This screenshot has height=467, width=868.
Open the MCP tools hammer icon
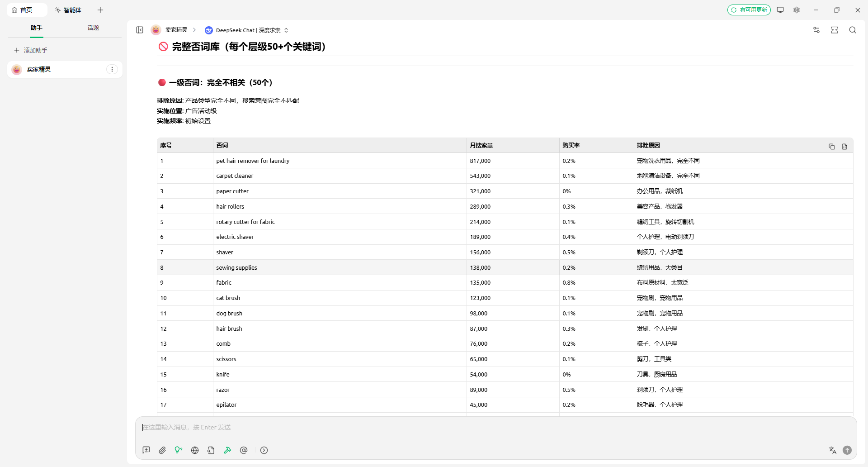point(227,450)
